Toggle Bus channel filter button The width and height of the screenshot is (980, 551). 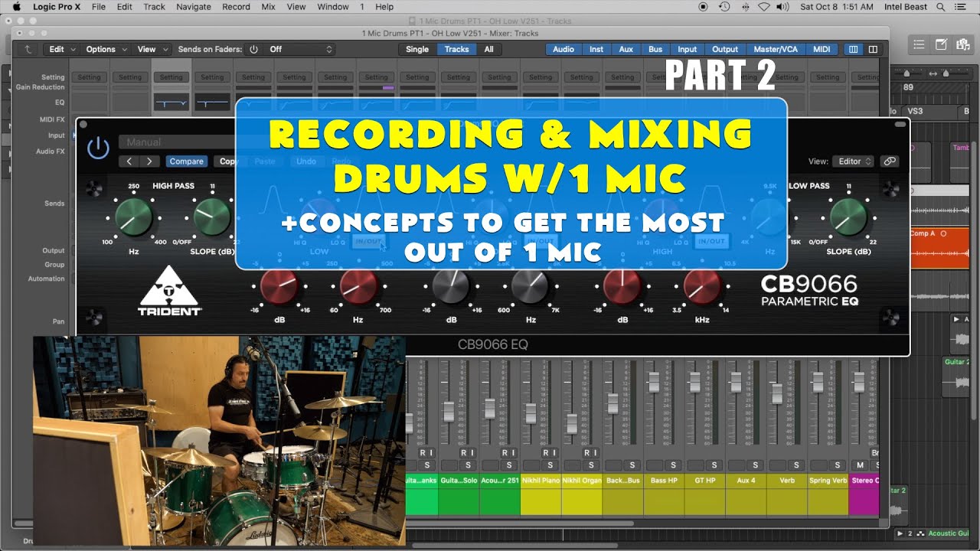click(655, 49)
